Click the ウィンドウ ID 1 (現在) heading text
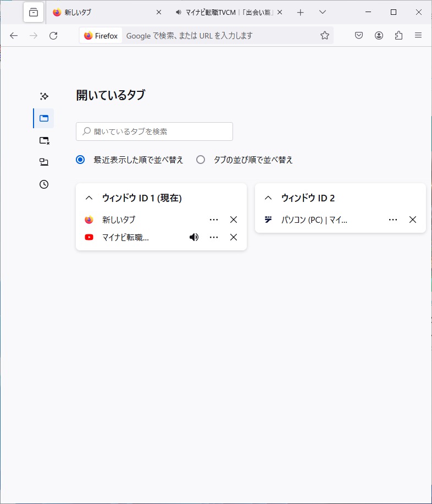The image size is (432, 504). point(142,198)
